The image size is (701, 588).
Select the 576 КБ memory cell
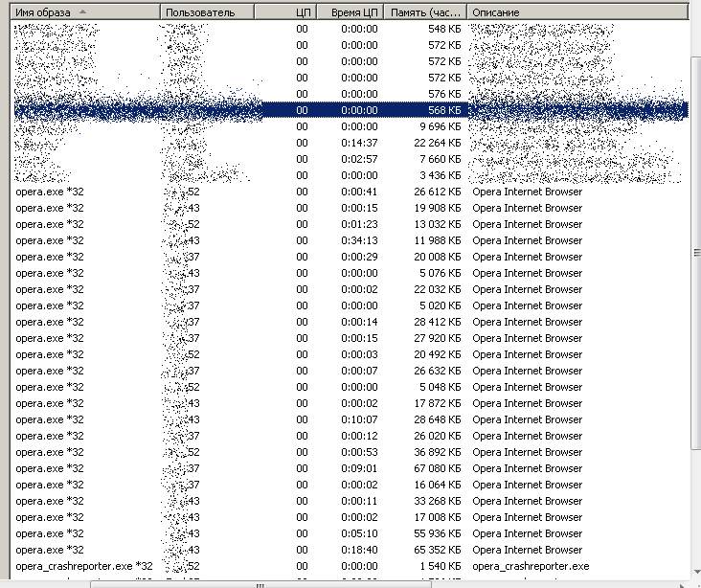tap(444, 94)
